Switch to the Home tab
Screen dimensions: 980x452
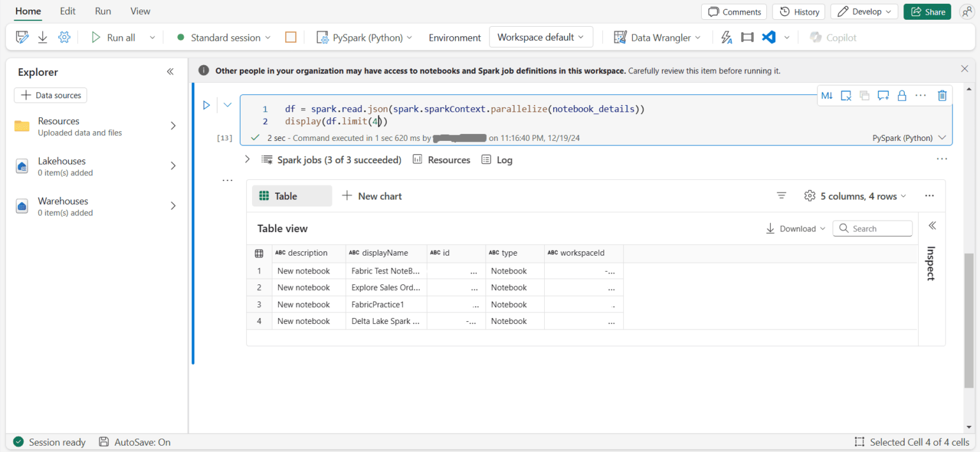[x=28, y=11]
